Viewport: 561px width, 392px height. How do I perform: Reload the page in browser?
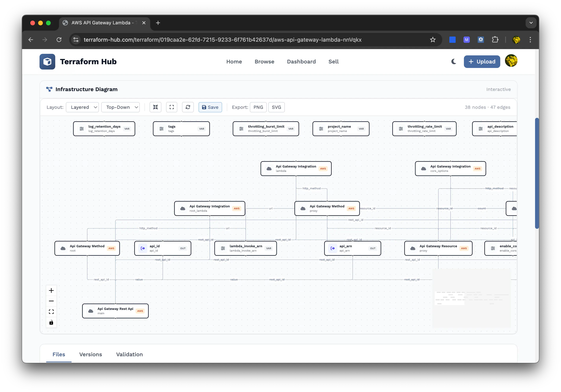pos(59,39)
